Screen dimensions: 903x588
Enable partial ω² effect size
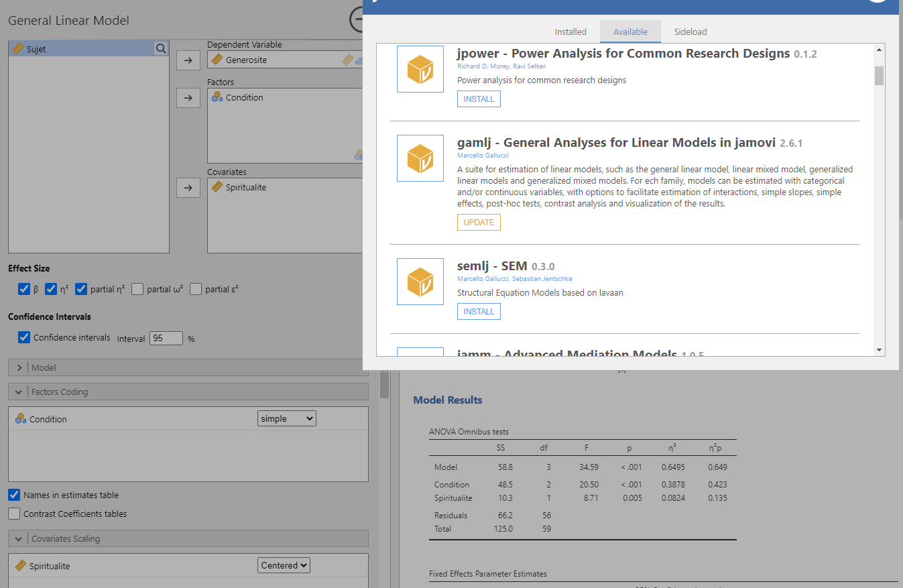137,290
